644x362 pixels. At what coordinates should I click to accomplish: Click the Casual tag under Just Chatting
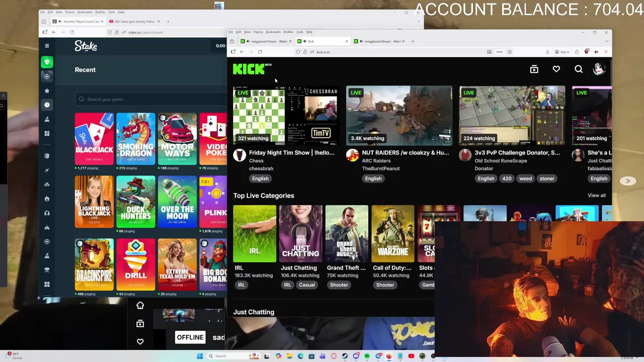[307, 285]
